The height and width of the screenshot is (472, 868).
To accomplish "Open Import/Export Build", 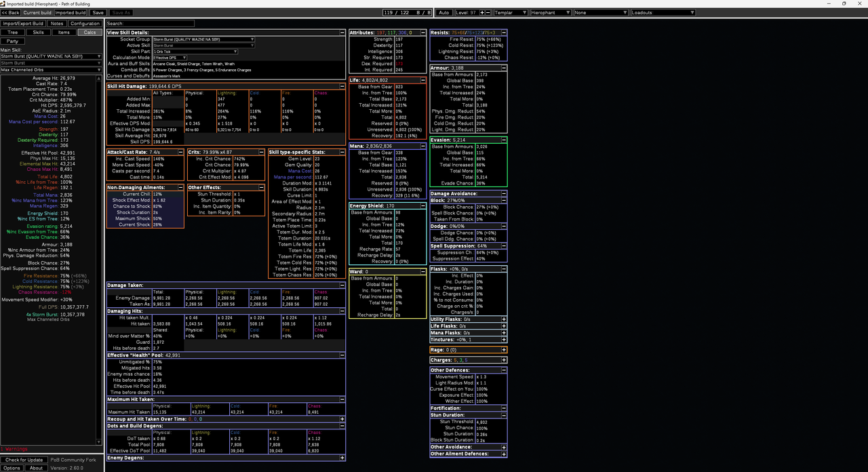I will click(x=23, y=24).
